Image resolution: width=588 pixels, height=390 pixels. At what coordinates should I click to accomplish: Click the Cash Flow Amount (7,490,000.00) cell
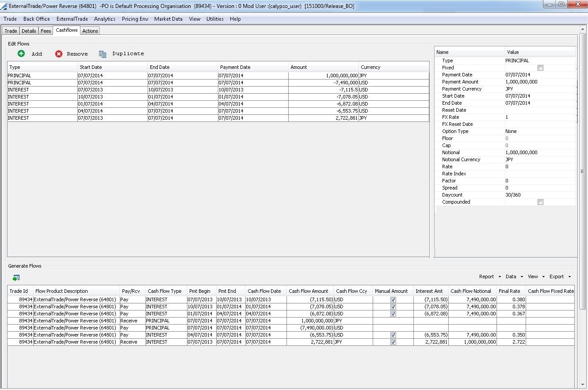click(x=310, y=328)
